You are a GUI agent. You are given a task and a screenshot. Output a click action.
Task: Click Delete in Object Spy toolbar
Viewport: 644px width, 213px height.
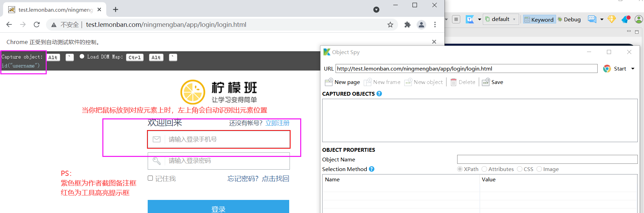pyautogui.click(x=463, y=82)
